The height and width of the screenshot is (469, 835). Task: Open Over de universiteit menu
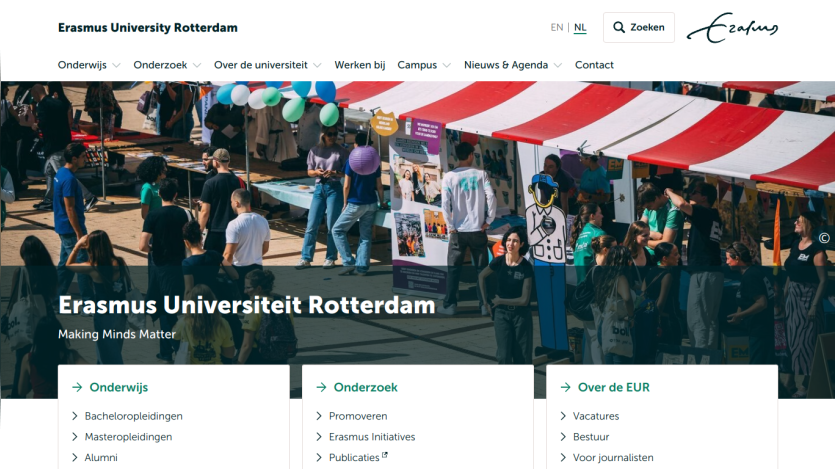(260, 65)
